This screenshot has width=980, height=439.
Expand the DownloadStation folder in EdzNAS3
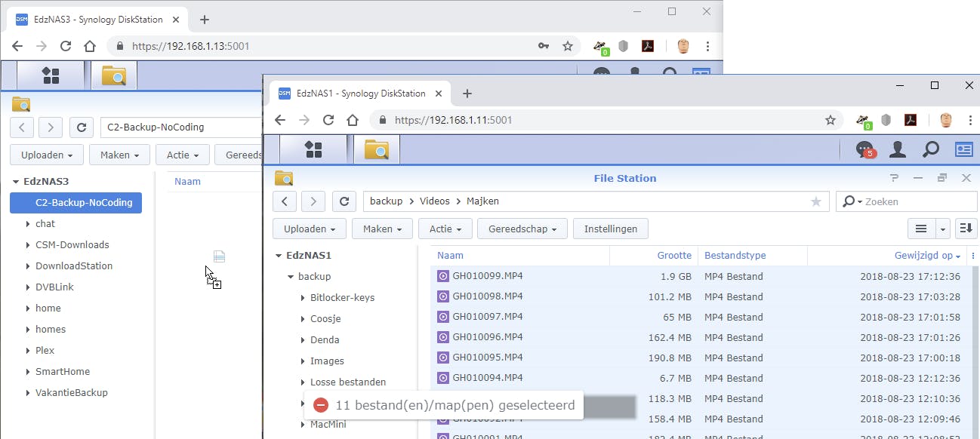(28, 266)
